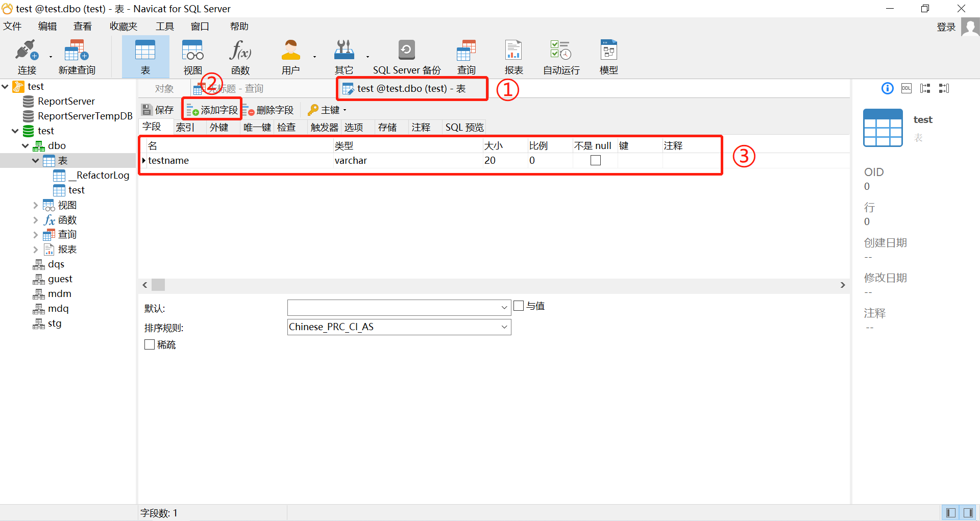The height and width of the screenshot is (521, 980).
Task: Select the test table in tree
Action: click(x=69, y=190)
